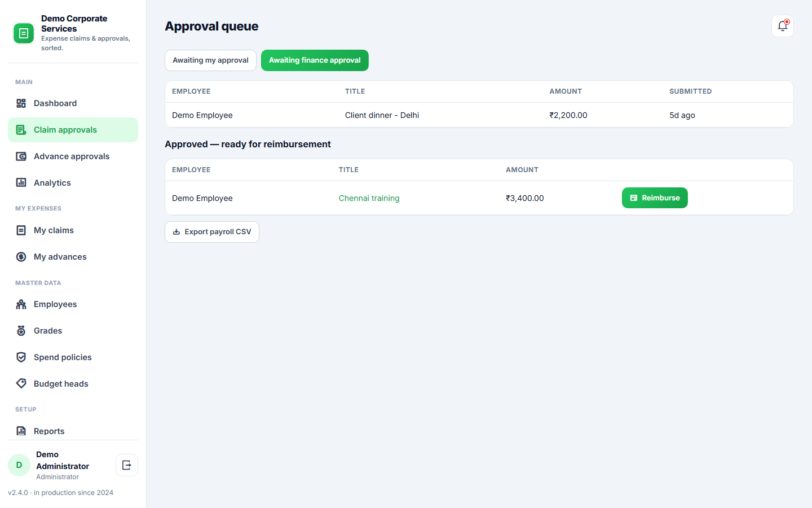This screenshot has width=812, height=508.
Task: Click the Reports chart icon
Action: pos(21,431)
